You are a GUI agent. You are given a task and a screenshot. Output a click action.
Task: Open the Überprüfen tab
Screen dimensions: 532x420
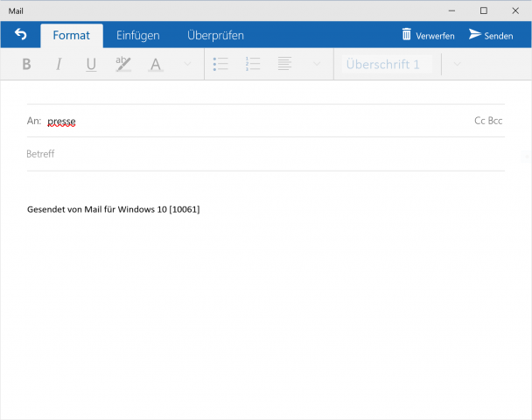[x=215, y=35]
